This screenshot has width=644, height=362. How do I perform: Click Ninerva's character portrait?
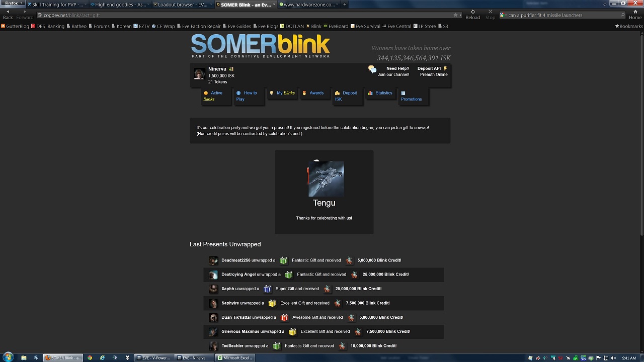pos(199,74)
